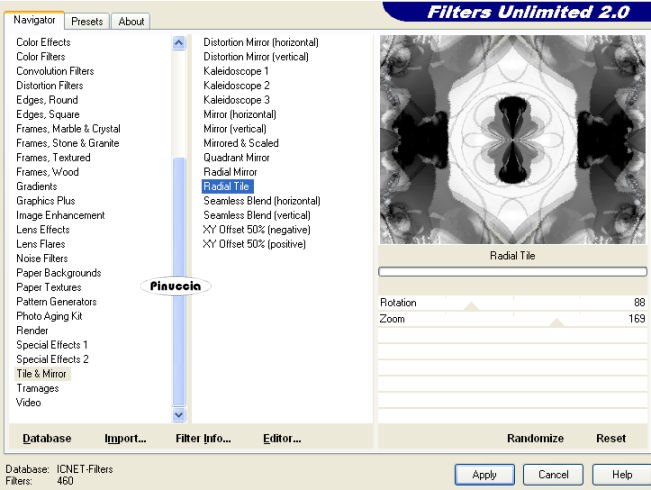The height and width of the screenshot is (490, 651).
Task: Click the Apply button
Action: pos(485,474)
